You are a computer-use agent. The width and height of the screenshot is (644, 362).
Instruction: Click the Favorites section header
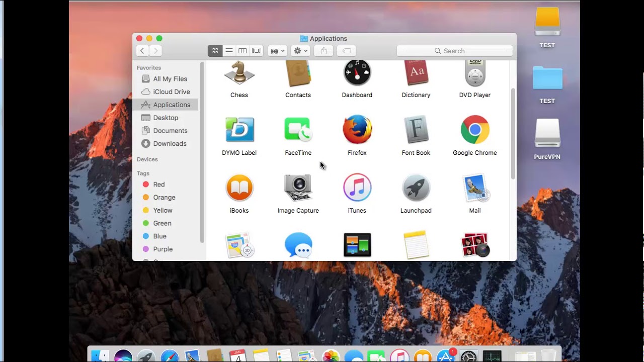click(x=149, y=68)
